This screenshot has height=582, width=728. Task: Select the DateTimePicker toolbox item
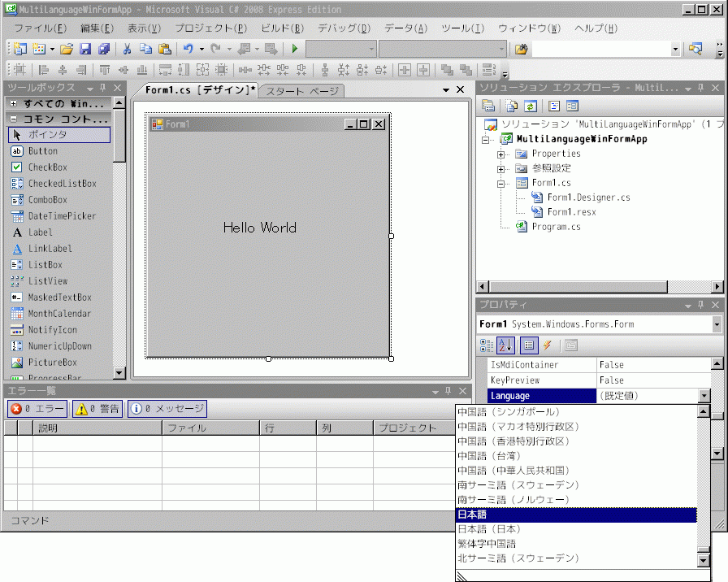59,216
